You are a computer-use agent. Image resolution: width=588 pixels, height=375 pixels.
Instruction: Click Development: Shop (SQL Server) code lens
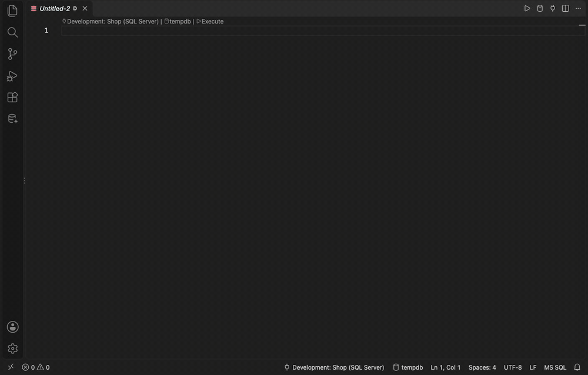point(111,21)
